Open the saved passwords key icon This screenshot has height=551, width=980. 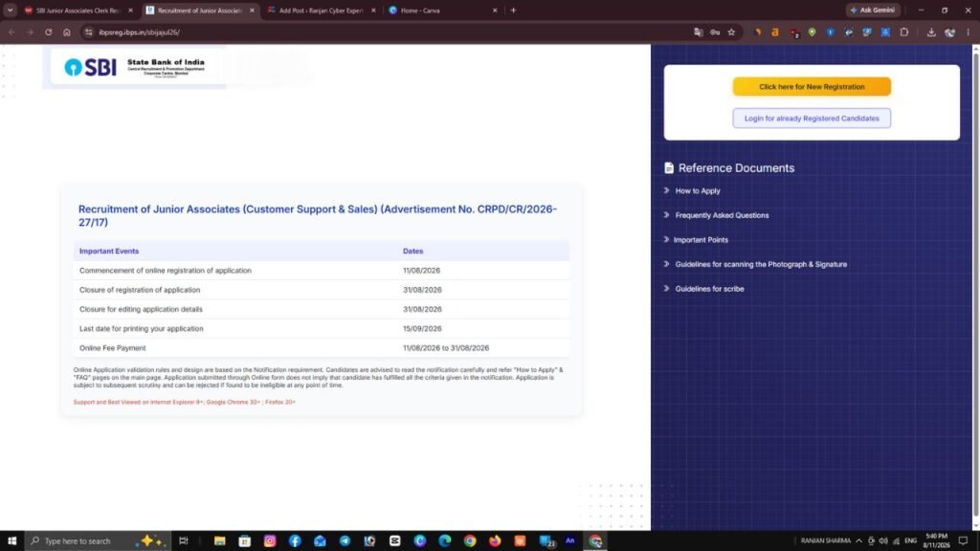pyautogui.click(x=714, y=32)
